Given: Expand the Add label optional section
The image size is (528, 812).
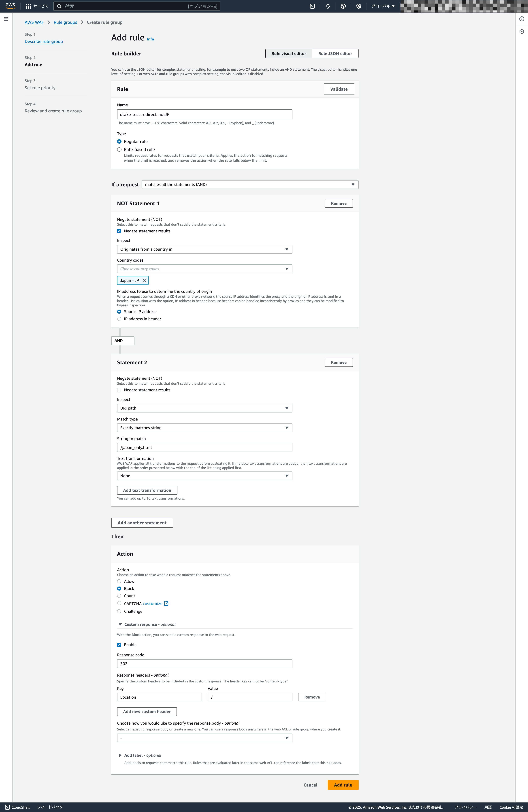Looking at the screenshot, I should (120, 755).
